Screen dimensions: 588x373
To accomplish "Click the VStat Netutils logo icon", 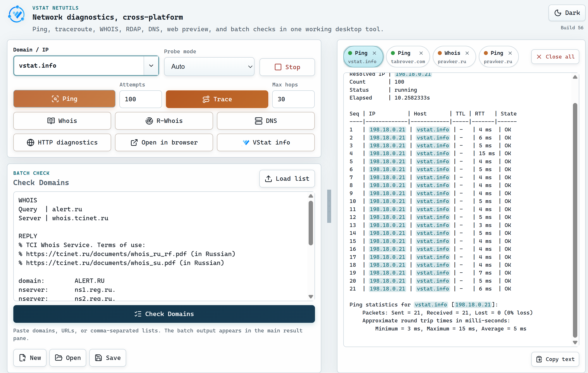I will pyautogui.click(x=16, y=14).
